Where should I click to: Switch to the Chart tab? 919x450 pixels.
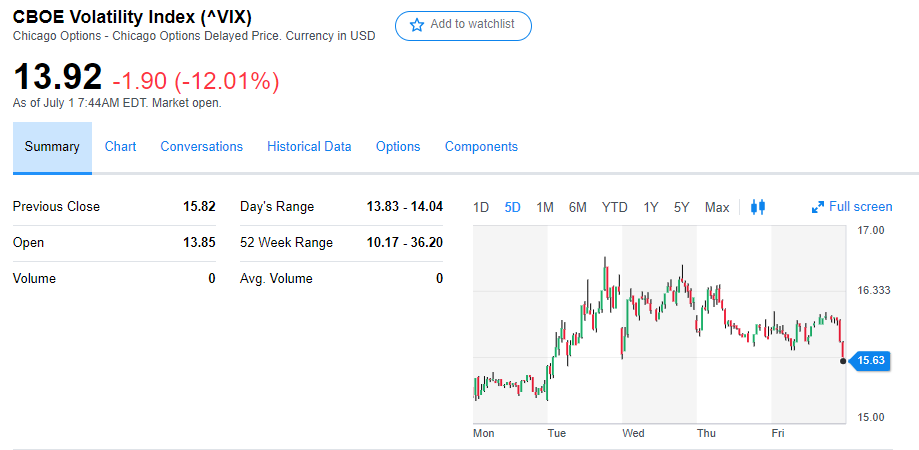point(120,146)
